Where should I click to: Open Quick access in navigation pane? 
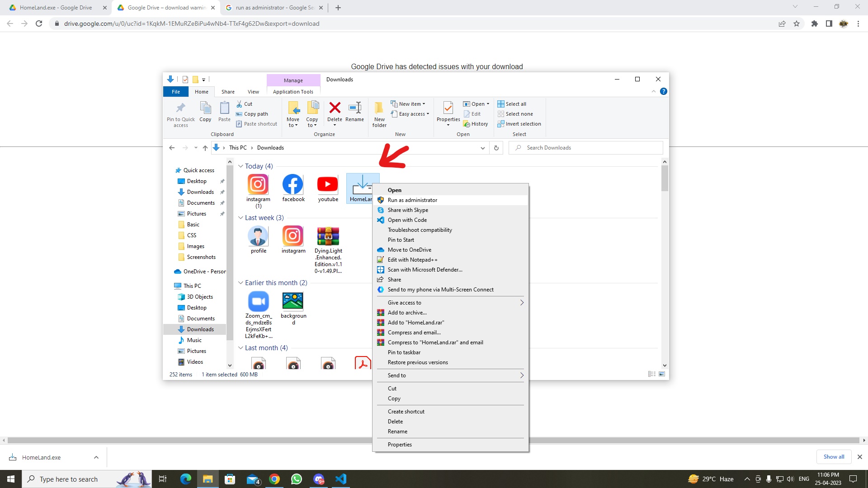pyautogui.click(x=198, y=170)
